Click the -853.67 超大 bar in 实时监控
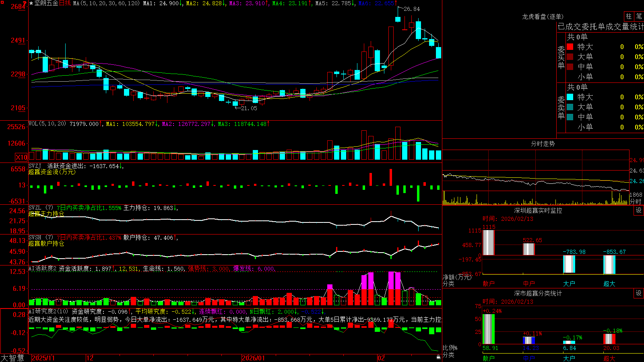644x362 pixels. [609, 265]
